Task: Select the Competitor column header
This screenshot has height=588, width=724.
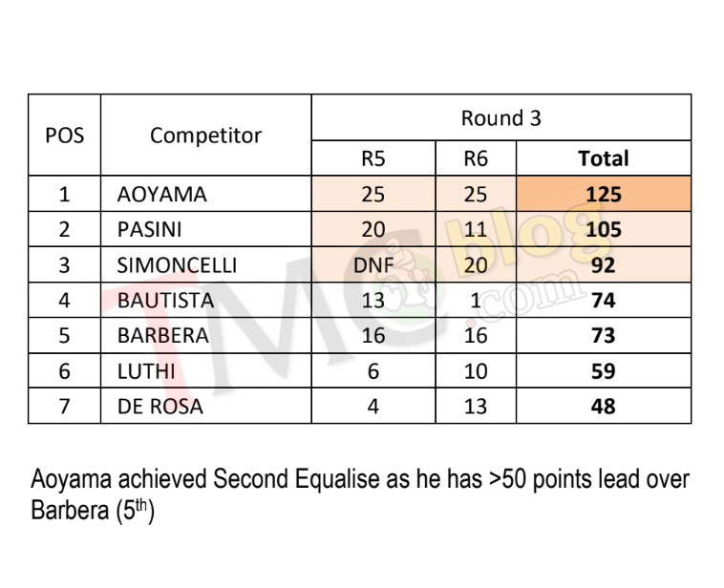Action: [x=206, y=135]
